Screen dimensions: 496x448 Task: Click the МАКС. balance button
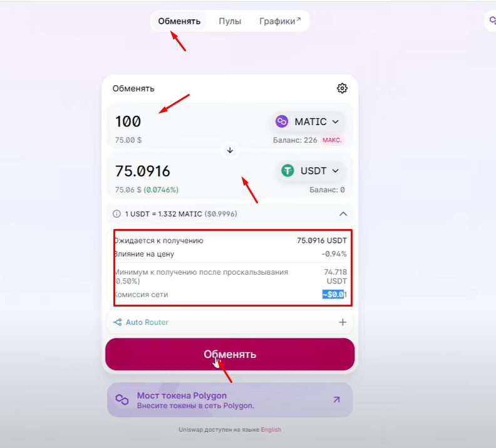click(332, 140)
